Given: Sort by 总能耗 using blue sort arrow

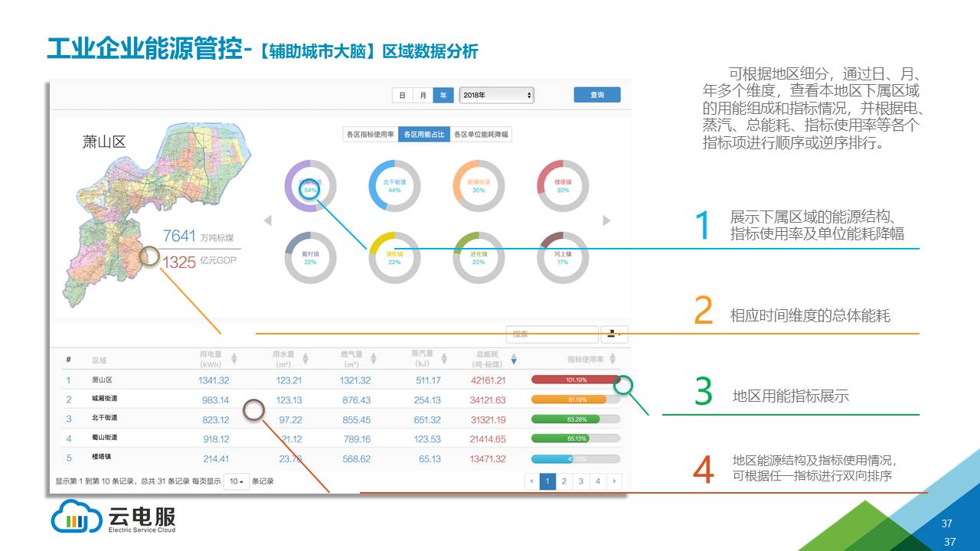Looking at the screenshot, I should (x=514, y=359).
